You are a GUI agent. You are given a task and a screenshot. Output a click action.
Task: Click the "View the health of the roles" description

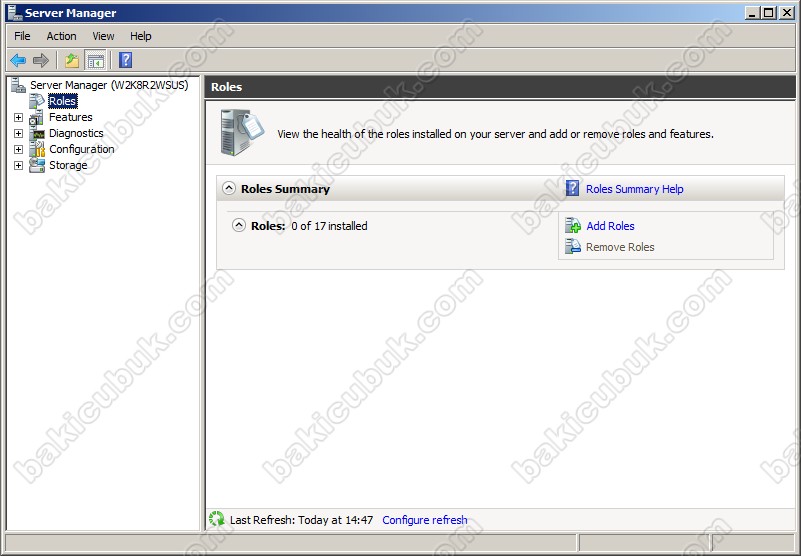click(495, 134)
